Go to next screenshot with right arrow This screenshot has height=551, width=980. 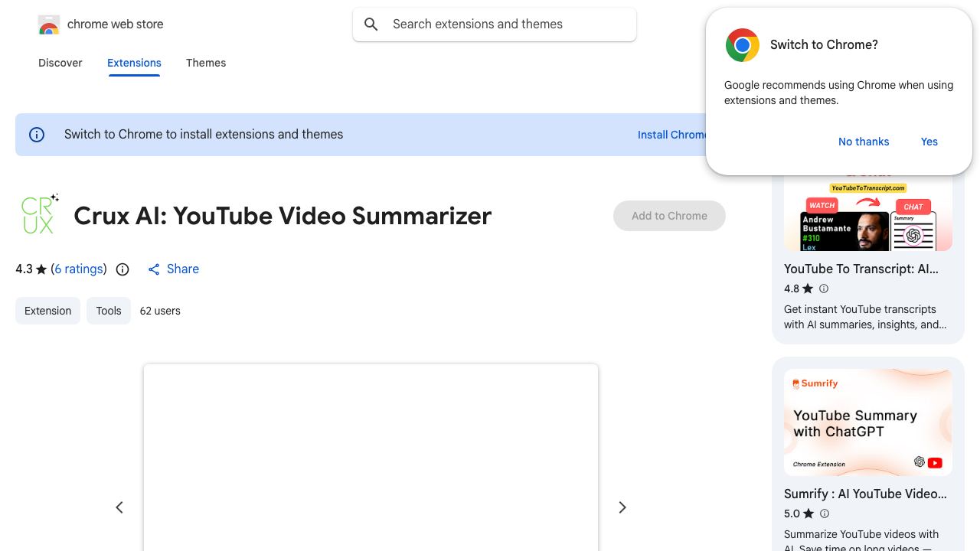pos(622,507)
